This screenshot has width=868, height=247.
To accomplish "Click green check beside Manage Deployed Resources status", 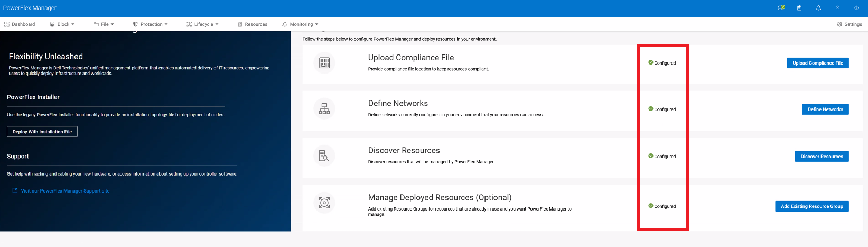I will [651, 206].
